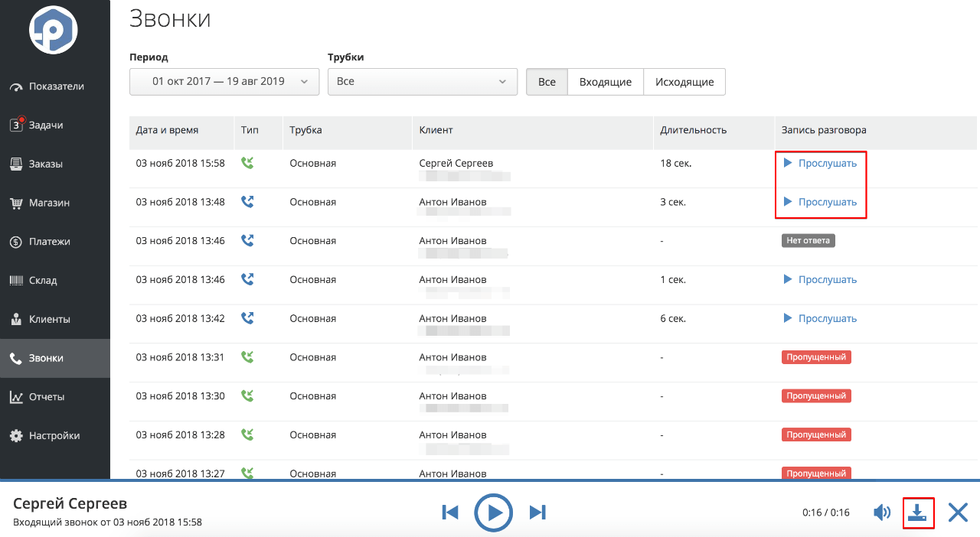The image size is (980, 537).
Task: Click the 0:16 / 0:16 playback time
Action: click(x=826, y=513)
